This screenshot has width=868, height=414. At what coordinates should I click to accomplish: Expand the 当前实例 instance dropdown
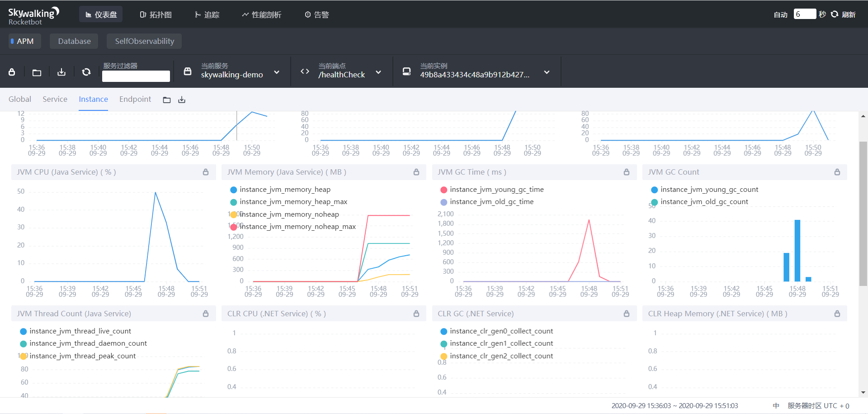(x=547, y=72)
